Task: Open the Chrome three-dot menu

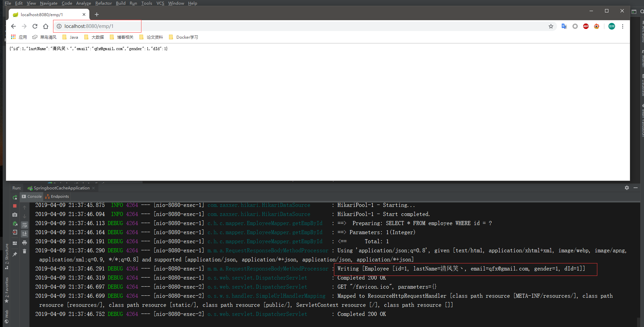Action: click(622, 26)
